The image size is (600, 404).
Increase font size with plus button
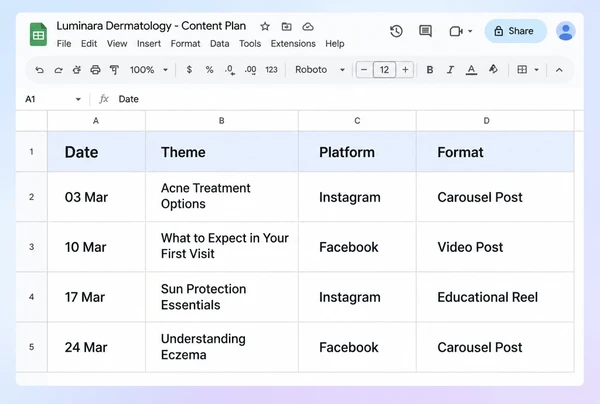405,70
